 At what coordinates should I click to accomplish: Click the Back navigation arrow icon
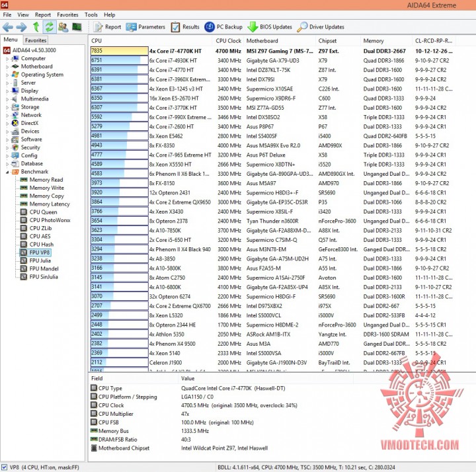[x=7, y=27]
